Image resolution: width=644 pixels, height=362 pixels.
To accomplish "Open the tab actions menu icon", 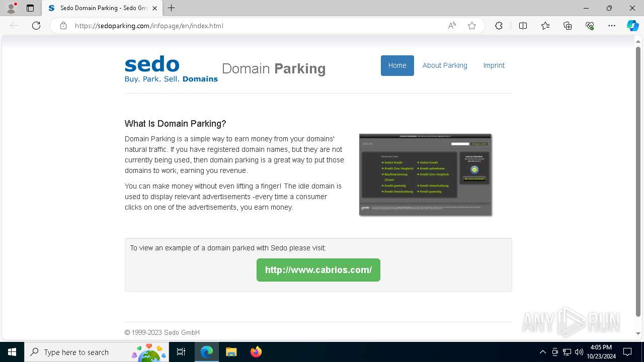I will pos(30,8).
